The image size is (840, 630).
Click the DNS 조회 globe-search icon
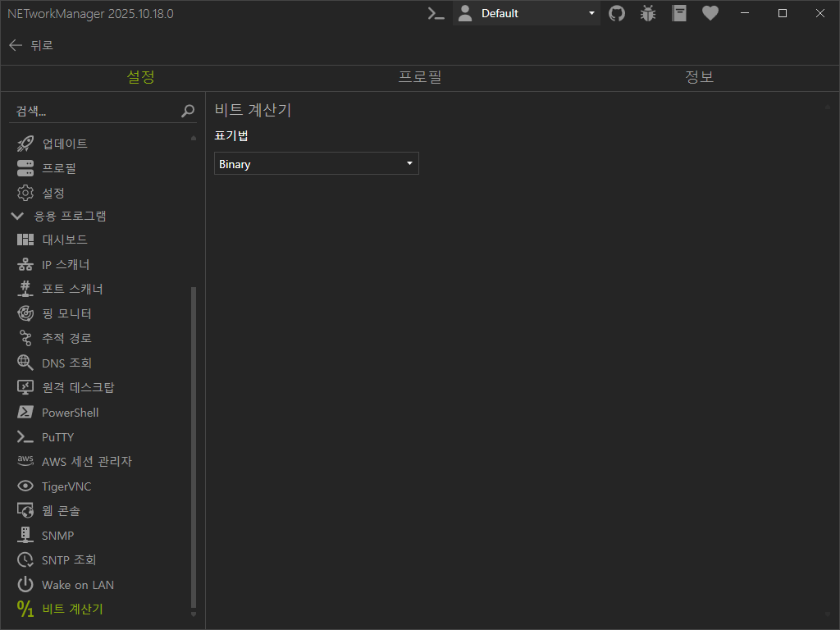pos(25,363)
